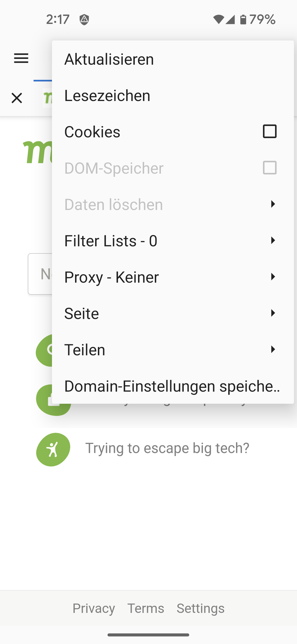Choose Lesezeichen in the menu
Viewport: 297px width, 644px height.
[107, 95]
